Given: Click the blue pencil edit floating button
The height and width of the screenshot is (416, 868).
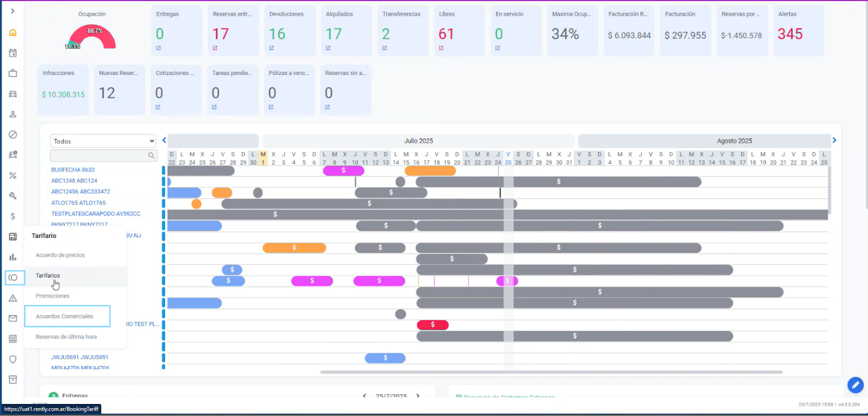Looking at the screenshot, I should [x=855, y=385].
